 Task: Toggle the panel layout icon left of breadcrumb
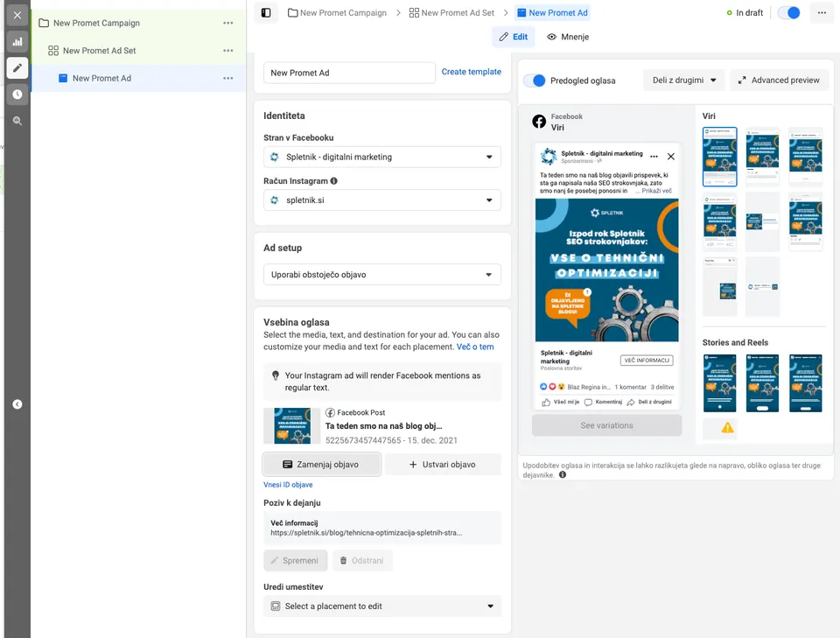click(x=266, y=13)
